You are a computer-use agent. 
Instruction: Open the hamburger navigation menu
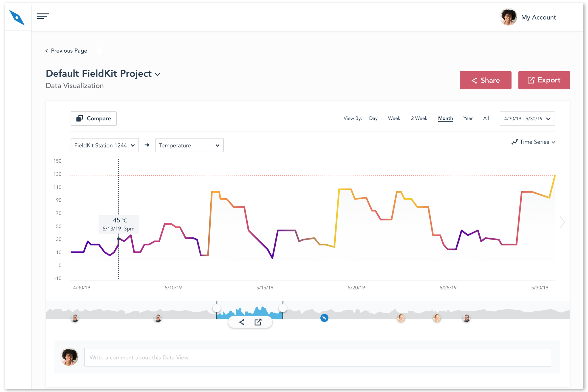(x=43, y=17)
